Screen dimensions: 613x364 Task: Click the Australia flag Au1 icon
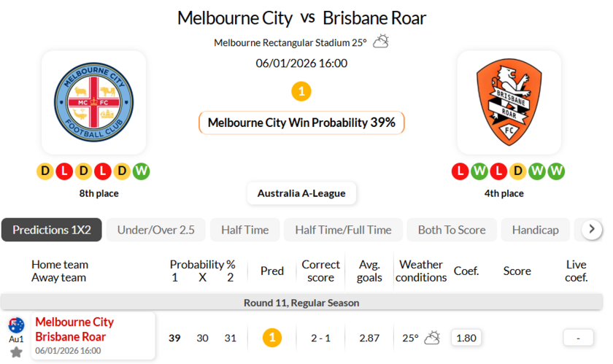16,325
